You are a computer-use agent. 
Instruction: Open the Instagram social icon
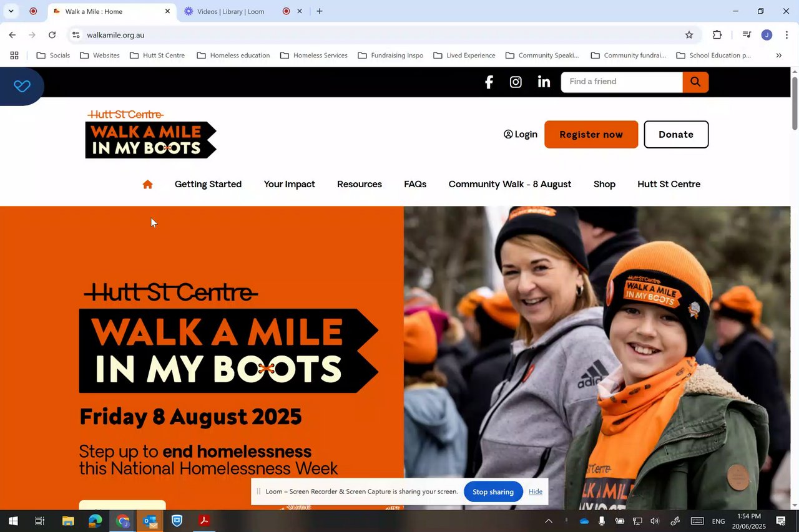click(x=516, y=82)
